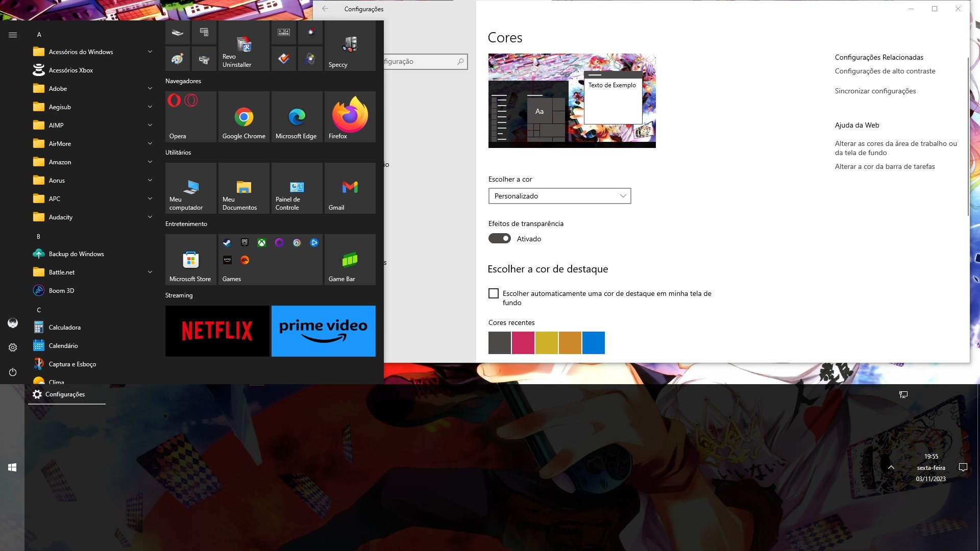Open the Revo Uninstaller tile
980x551 pixels.
[x=243, y=45]
